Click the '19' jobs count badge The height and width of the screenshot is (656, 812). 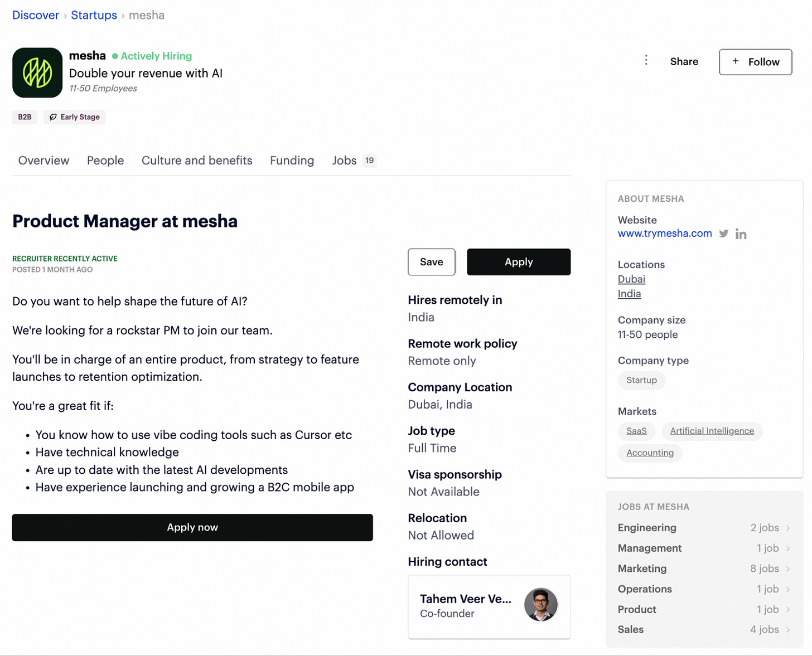click(x=369, y=161)
